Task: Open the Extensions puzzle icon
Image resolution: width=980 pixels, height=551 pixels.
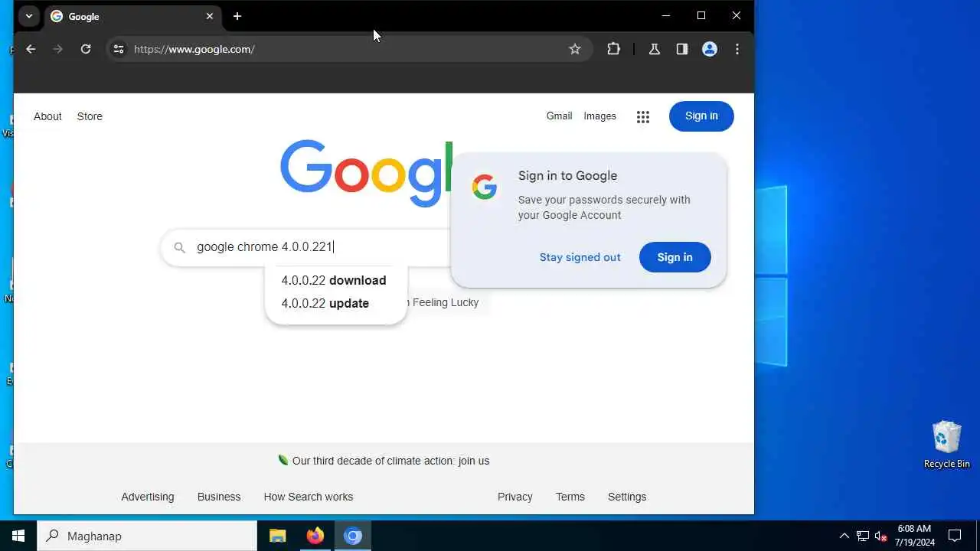Action: tap(613, 49)
